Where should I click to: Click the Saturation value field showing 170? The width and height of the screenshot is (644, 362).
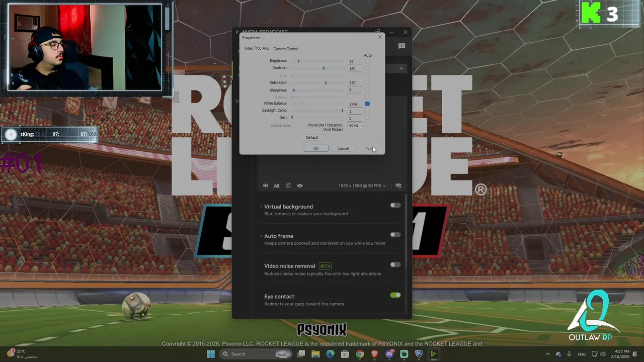tap(355, 82)
